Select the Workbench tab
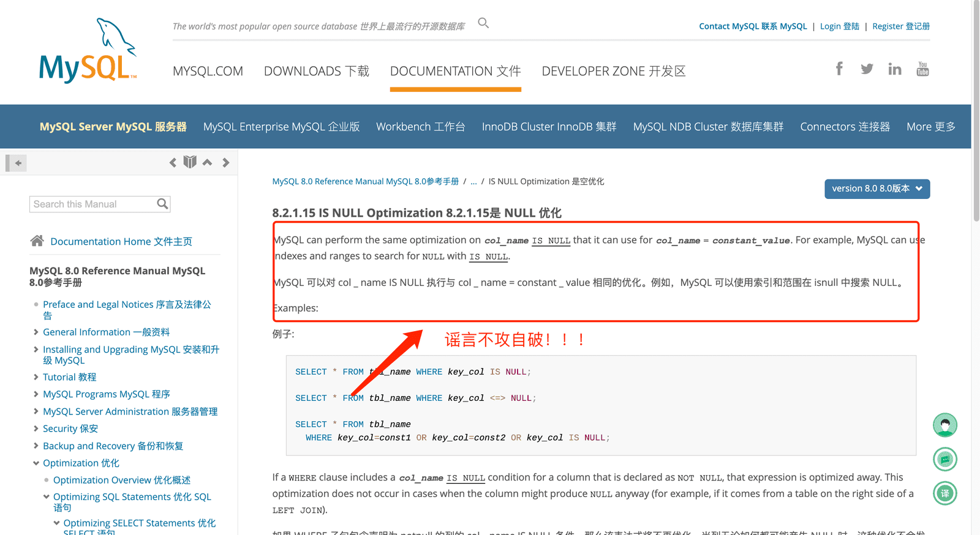The height and width of the screenshot is (535, 980). point(421,127)
